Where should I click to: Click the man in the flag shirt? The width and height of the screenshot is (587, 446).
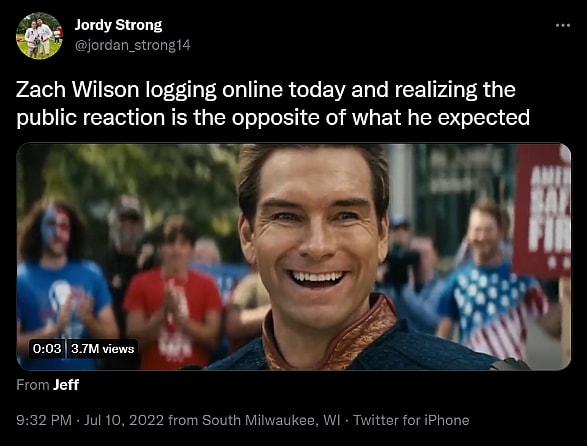click(490, 285)
